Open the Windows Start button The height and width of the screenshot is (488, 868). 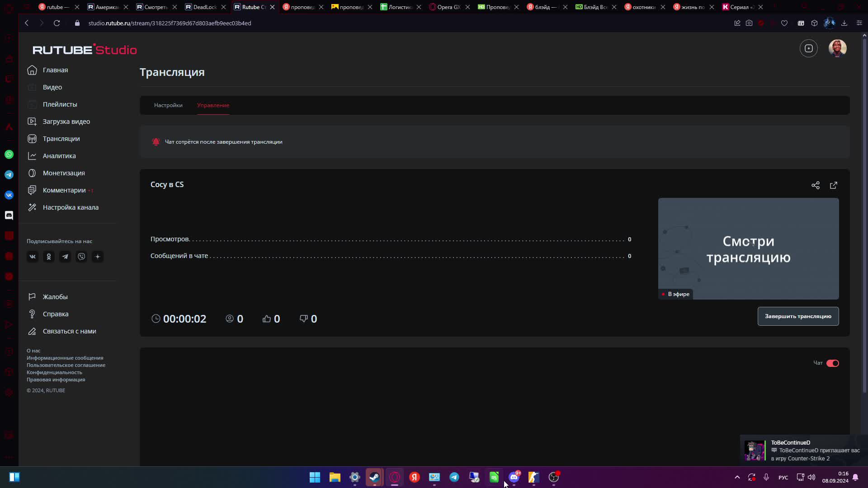315,477
